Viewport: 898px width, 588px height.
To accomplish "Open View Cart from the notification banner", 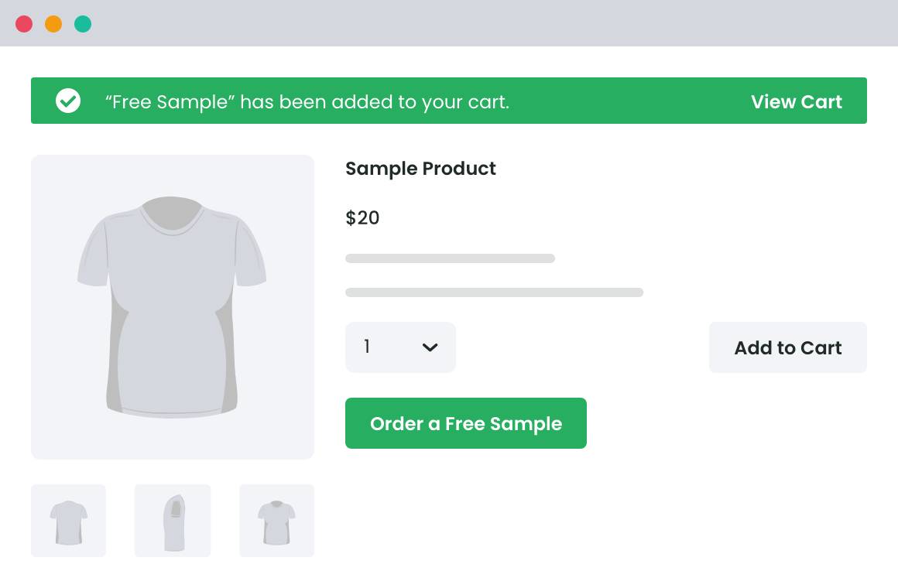I will pyautogui.click(x=797, y=101).
